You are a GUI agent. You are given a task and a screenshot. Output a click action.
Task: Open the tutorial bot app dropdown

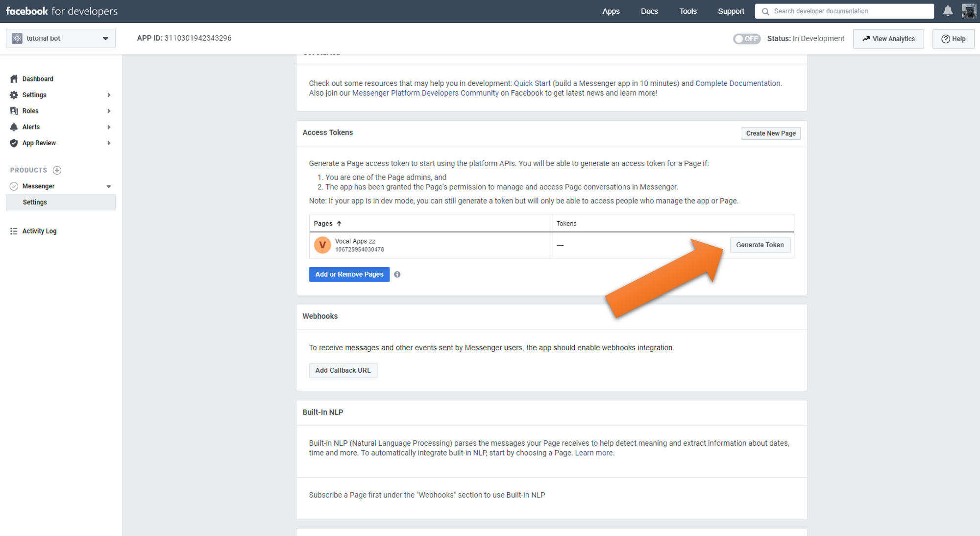pos(61,38)
